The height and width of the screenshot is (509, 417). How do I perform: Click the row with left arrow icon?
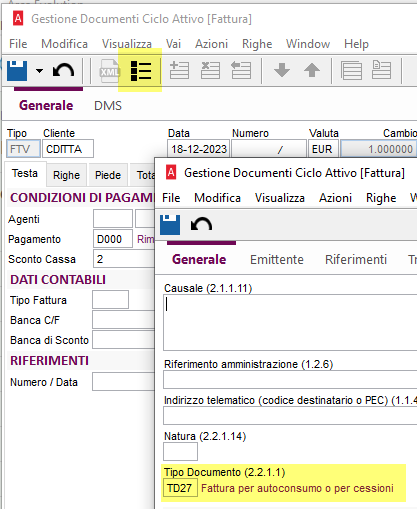click(241, 70)
